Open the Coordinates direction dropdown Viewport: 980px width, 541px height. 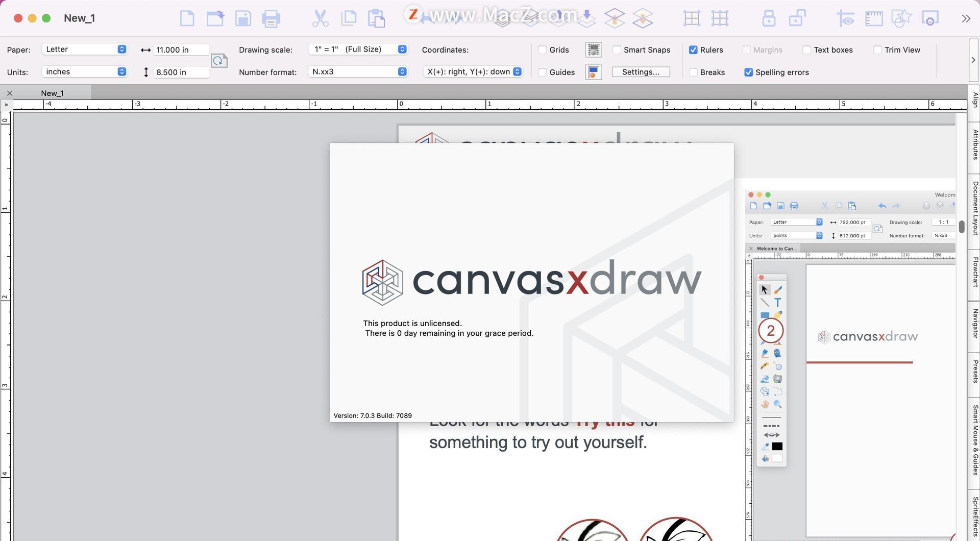pos(473,71)
